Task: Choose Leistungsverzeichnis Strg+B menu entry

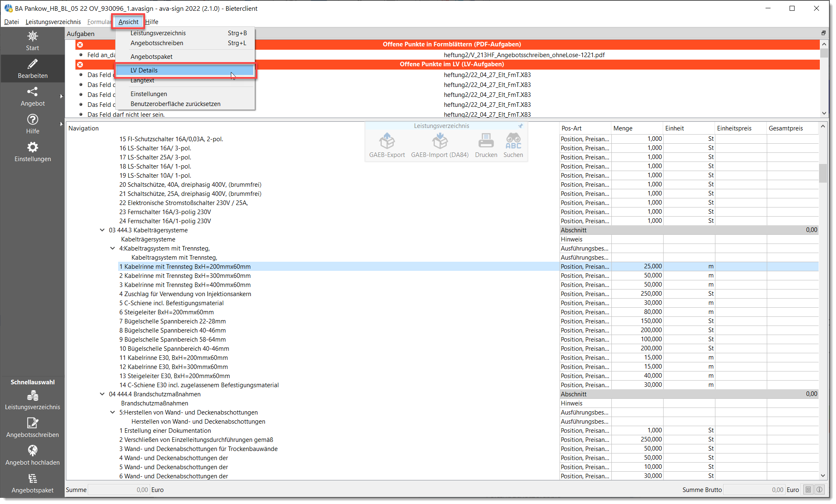Action: [x=185, y=33]
